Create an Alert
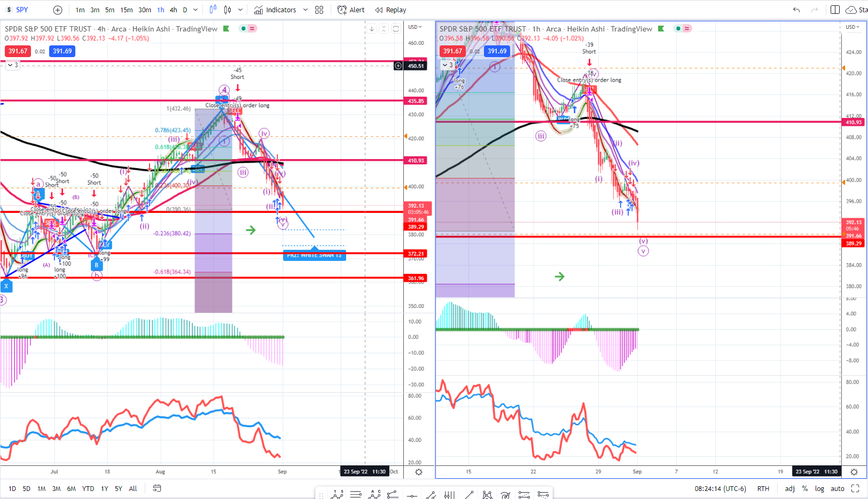The width and height of the screenshot is (868, 499). pos(351,10)
